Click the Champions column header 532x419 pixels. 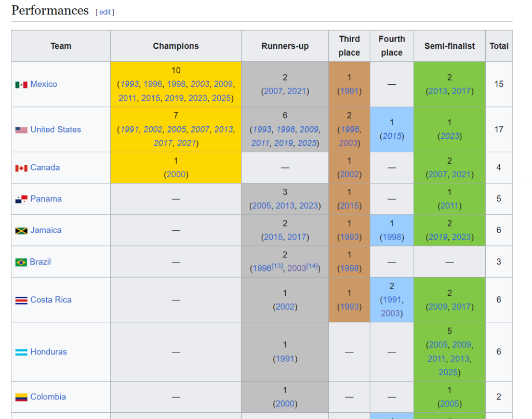(176, 46)
